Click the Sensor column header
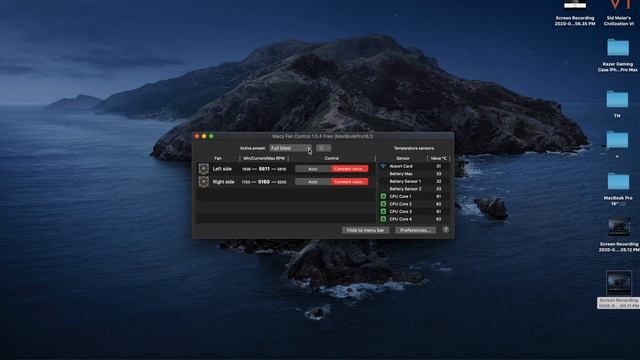 tap(403, 158)
